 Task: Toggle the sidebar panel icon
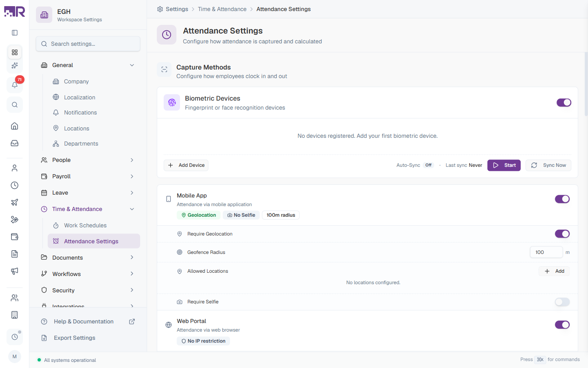click(x=15, y=33)
